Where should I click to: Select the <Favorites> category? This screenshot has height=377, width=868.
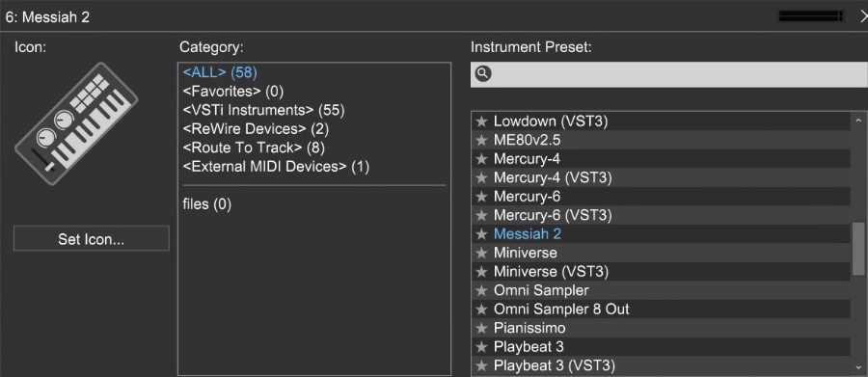[x=233, y=92]
